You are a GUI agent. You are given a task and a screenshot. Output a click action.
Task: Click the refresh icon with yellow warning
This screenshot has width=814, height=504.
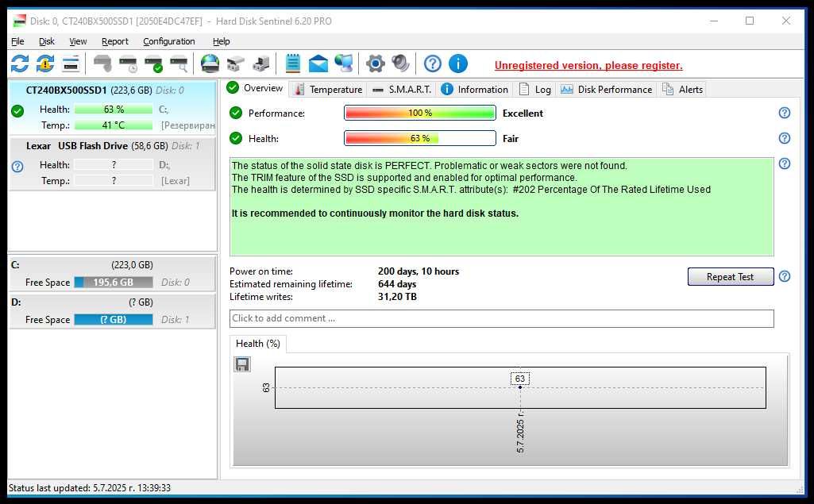click(x=45, y=63)
